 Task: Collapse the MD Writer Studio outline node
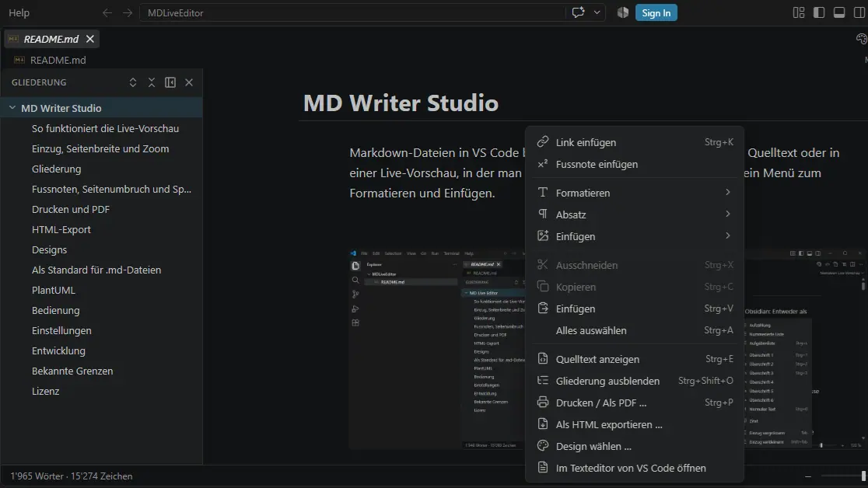coord(12,108)
